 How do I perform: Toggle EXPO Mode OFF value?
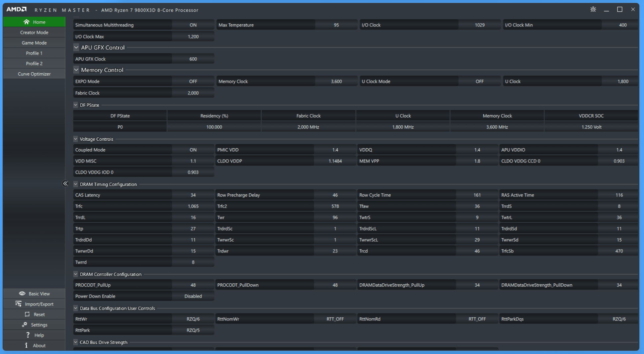[193, 81]
